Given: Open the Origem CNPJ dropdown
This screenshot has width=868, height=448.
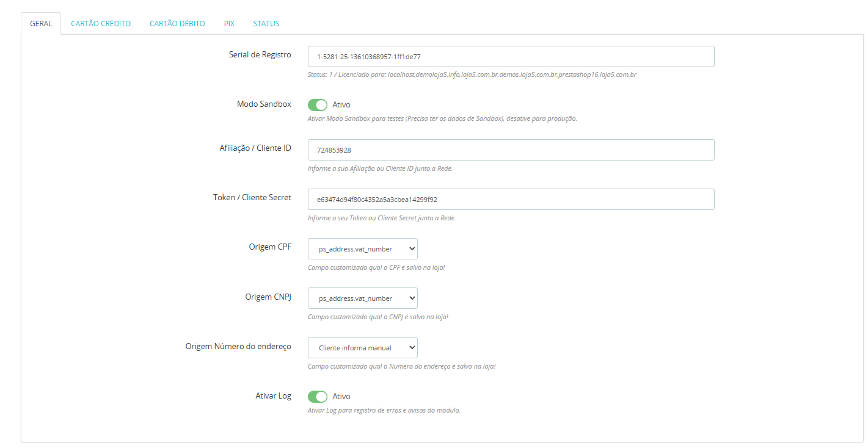Looking at the screenshot, I should tap(362, 298).
